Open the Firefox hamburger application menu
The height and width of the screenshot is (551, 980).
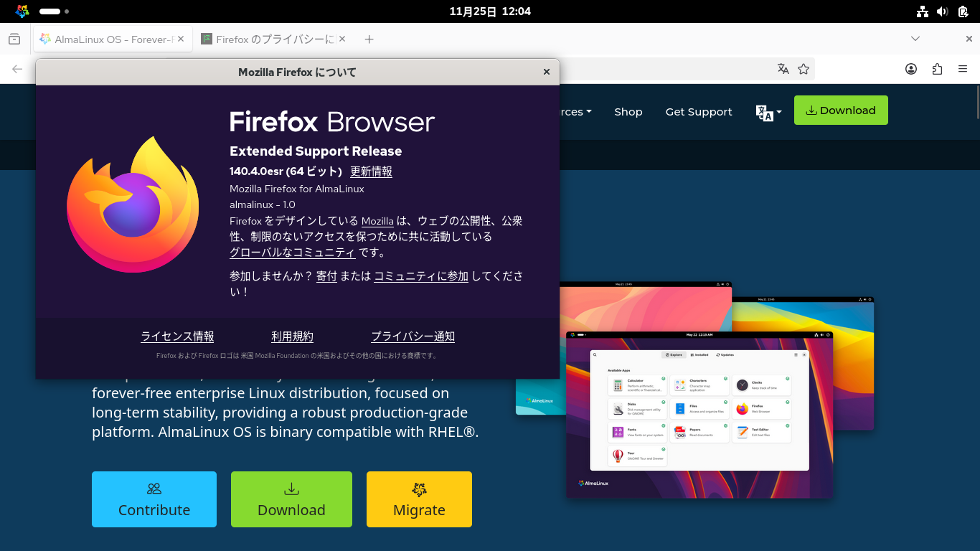[x=963, y=69]
